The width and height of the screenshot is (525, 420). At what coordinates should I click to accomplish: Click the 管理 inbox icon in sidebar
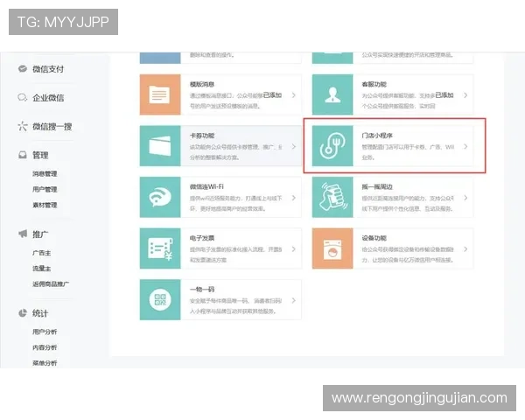point(23,155)
